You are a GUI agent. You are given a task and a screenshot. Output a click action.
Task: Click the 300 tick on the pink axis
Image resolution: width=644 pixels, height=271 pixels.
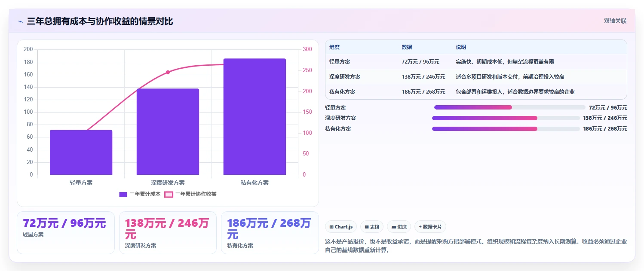click(x=307, y=49)
